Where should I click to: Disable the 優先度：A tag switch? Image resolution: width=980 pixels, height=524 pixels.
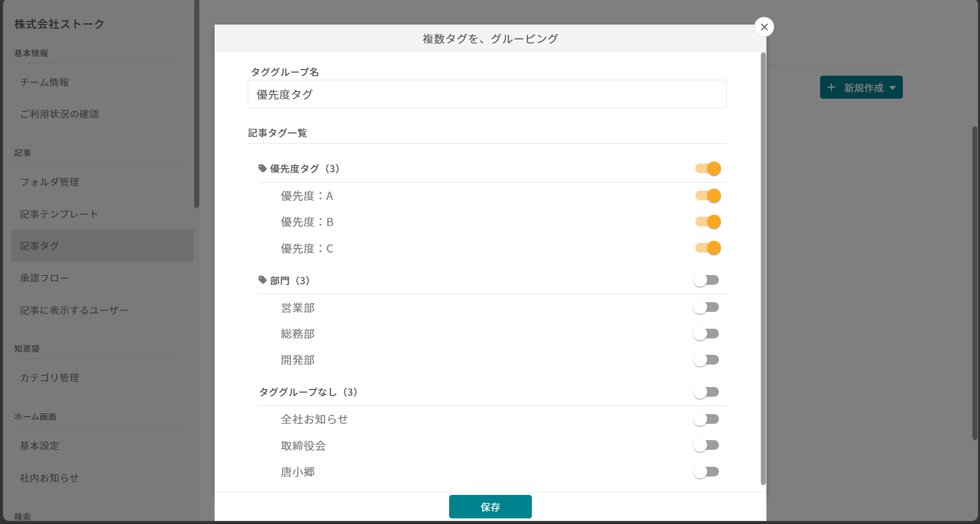pyautogui.click(x=708, y=196)
